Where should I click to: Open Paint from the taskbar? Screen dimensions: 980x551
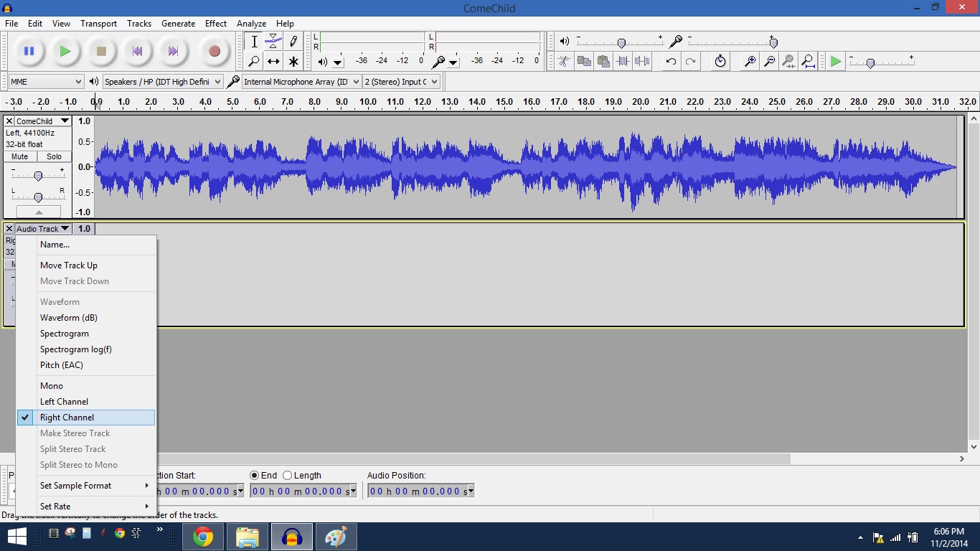[336, 537]
